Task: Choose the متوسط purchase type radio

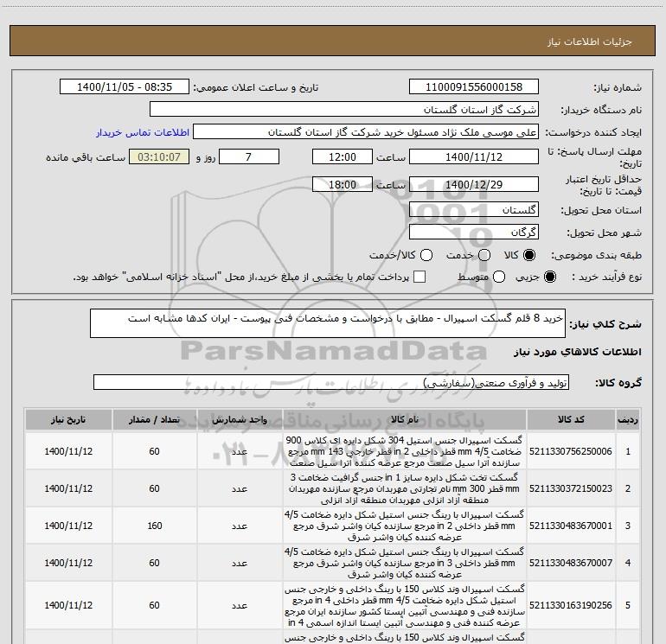Action: [499, 277]
